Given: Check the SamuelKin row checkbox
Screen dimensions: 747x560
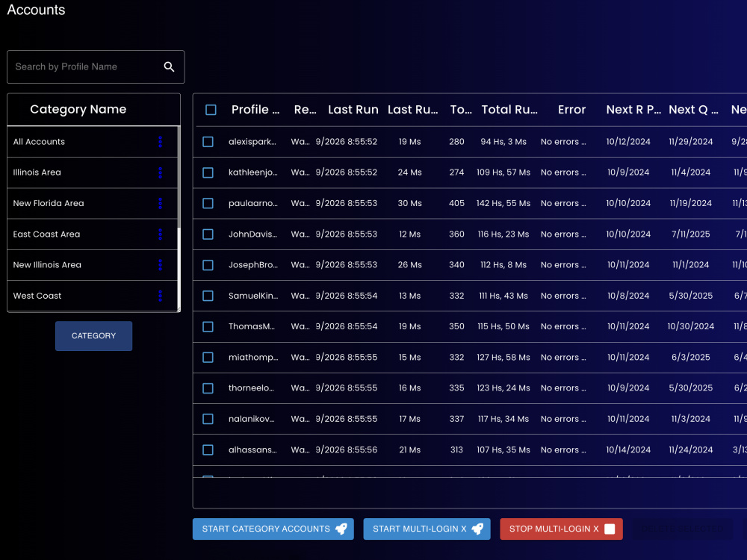Looking at the screenshot, I should (208, 296).
